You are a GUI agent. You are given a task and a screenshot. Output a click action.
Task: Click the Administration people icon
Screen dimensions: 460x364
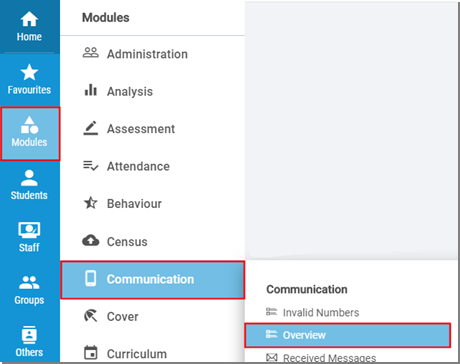(x=91, y=53)
